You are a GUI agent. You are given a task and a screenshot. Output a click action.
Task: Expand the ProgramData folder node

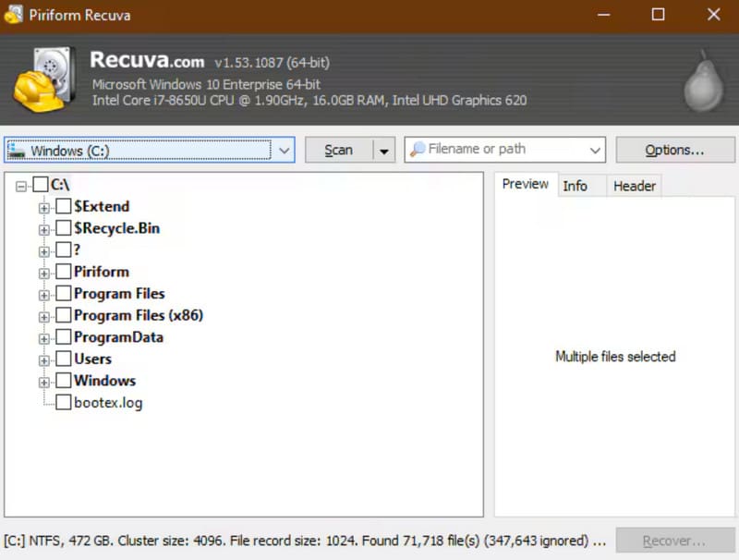tap(43, 339)
